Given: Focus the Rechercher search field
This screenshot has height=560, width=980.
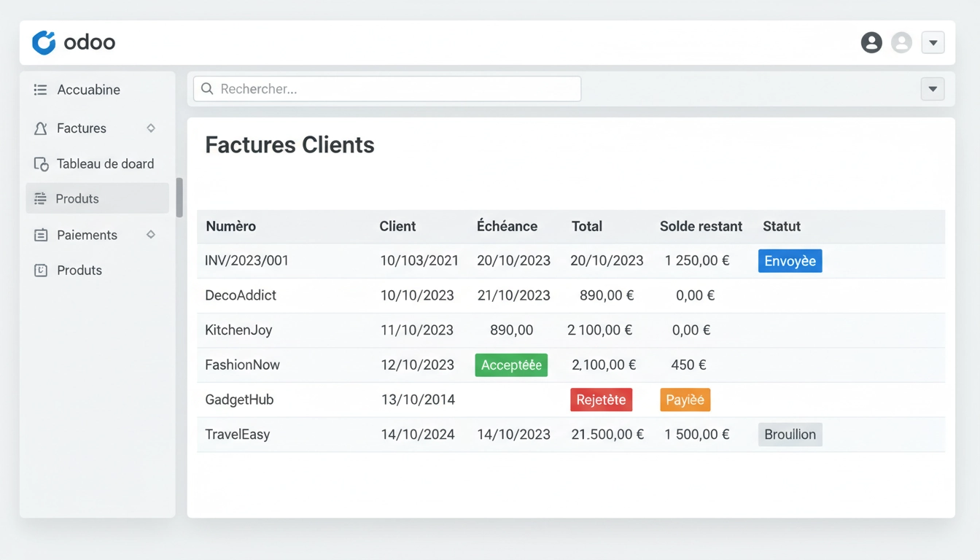Looking at the screenshot, I should (394, 89).
